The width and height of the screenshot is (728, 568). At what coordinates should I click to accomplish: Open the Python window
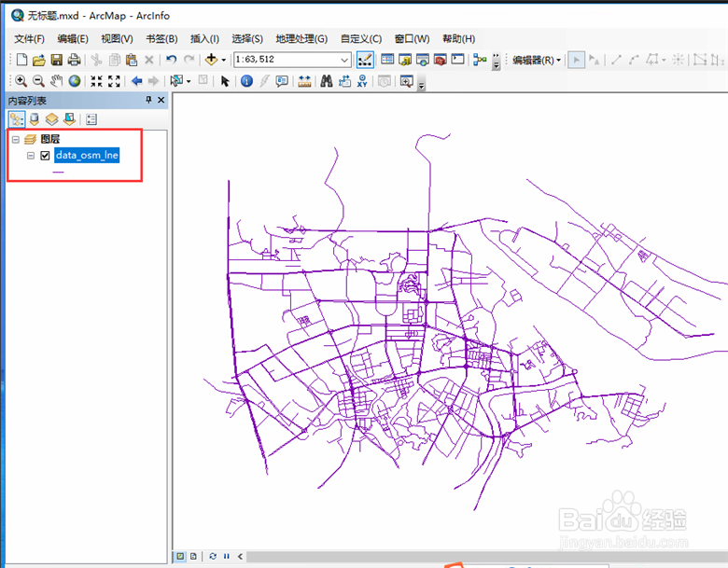tap(457, 60)
